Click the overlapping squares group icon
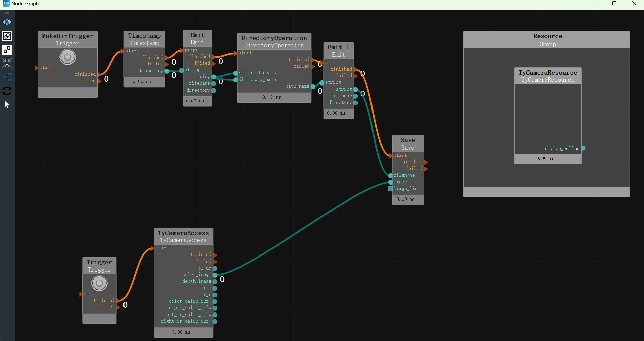 coord(7,36)
